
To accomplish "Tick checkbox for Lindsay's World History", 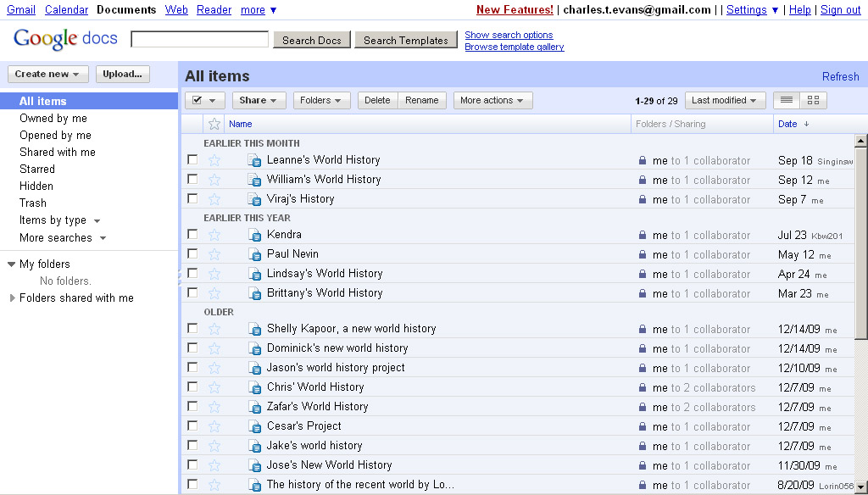I will pyautogui.click(x=192, y=273).
